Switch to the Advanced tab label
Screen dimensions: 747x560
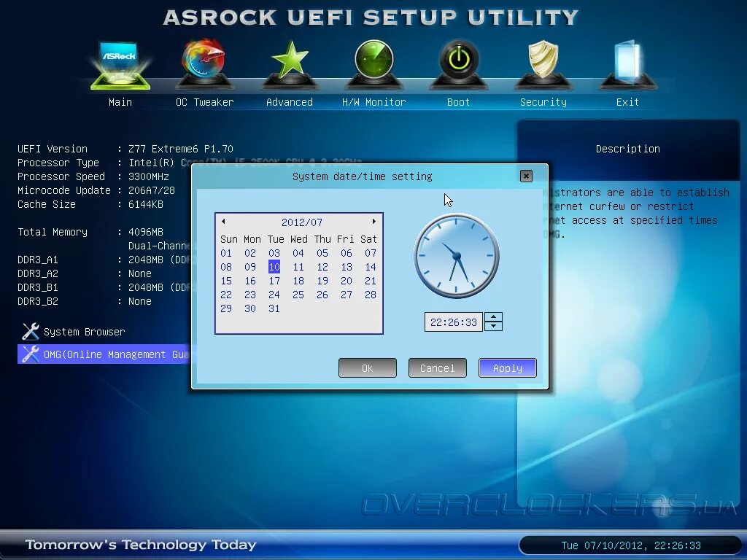tap(289, 102)
